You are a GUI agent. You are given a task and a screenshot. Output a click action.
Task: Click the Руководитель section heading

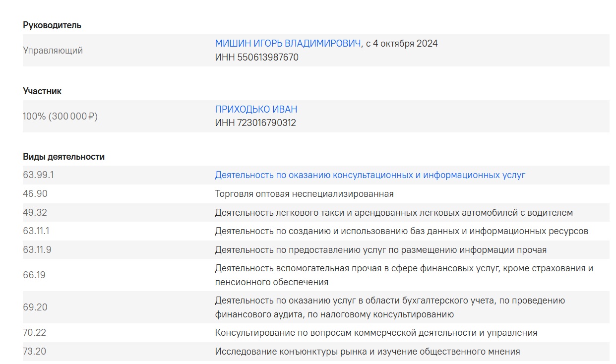[52, 25]
